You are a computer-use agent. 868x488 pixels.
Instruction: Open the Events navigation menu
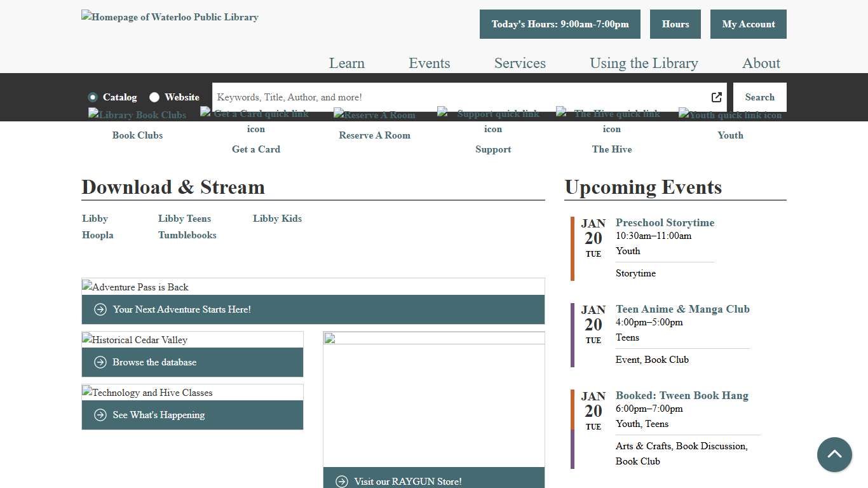tap(429, 63)
